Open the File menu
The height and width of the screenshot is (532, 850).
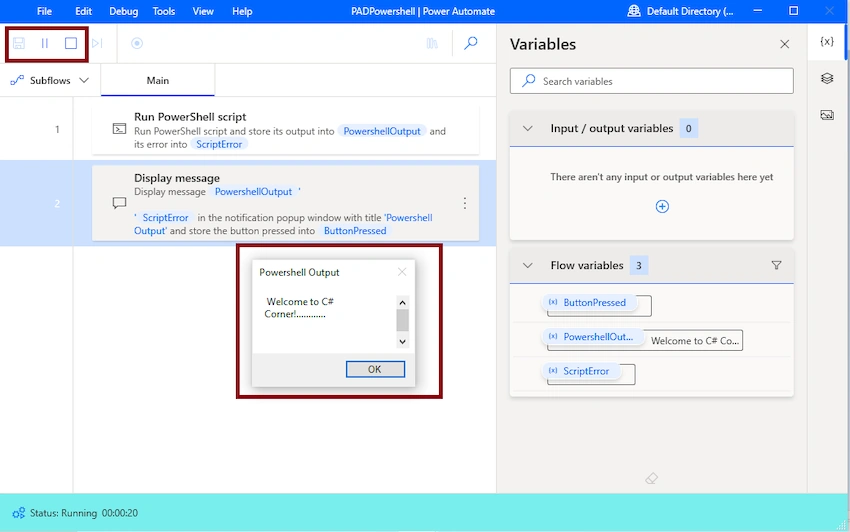click(x=44, y=11)
